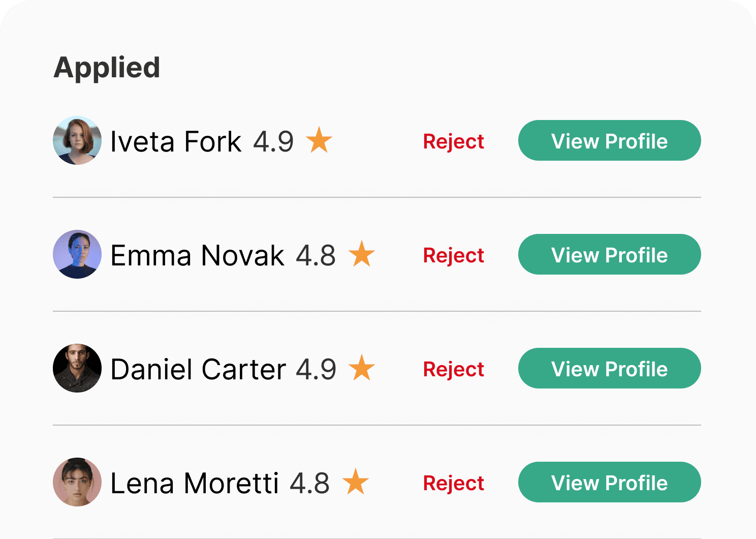Select the name Emma Novak
The image size is (756, 539).
tap(197, 255)
